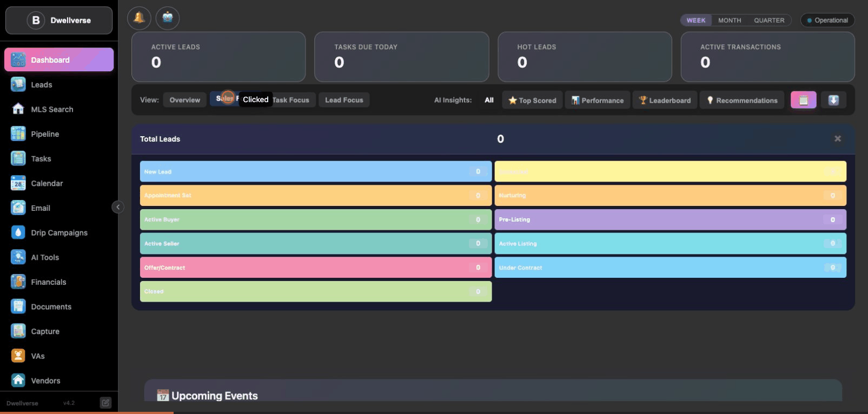Switch time range to Month
This screenshot has height=414, width=868.
pyautogui.click(x=730, y=21)
